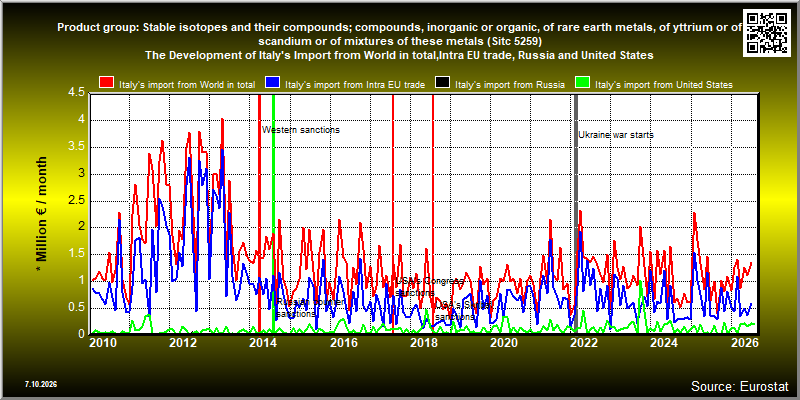
Task: Click the blue Intra EU trade legend swatch
Action: (272, 84)
